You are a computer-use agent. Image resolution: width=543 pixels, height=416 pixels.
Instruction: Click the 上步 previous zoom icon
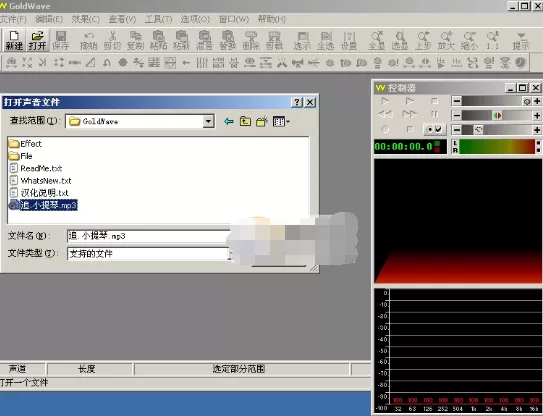423,40
